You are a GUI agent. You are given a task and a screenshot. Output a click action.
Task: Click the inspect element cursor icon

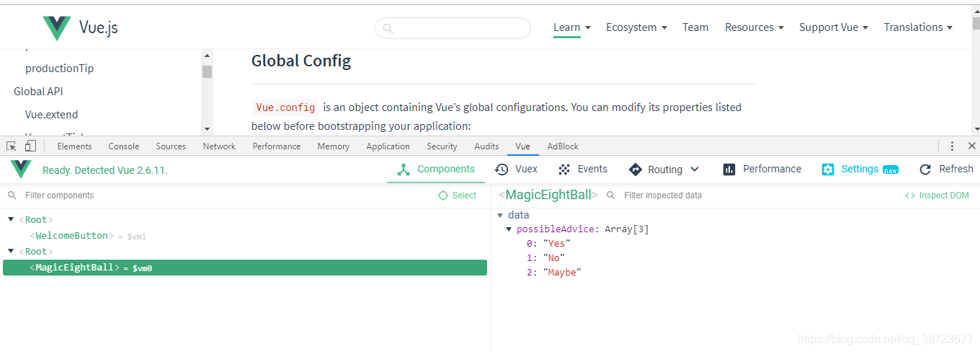[12, 146]
